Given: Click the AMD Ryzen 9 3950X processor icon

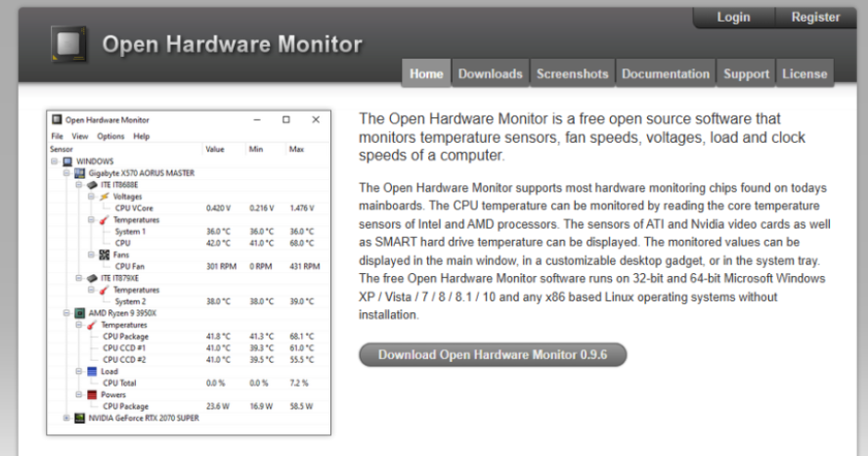Looking at the screenshot, I should click(80, 313).
